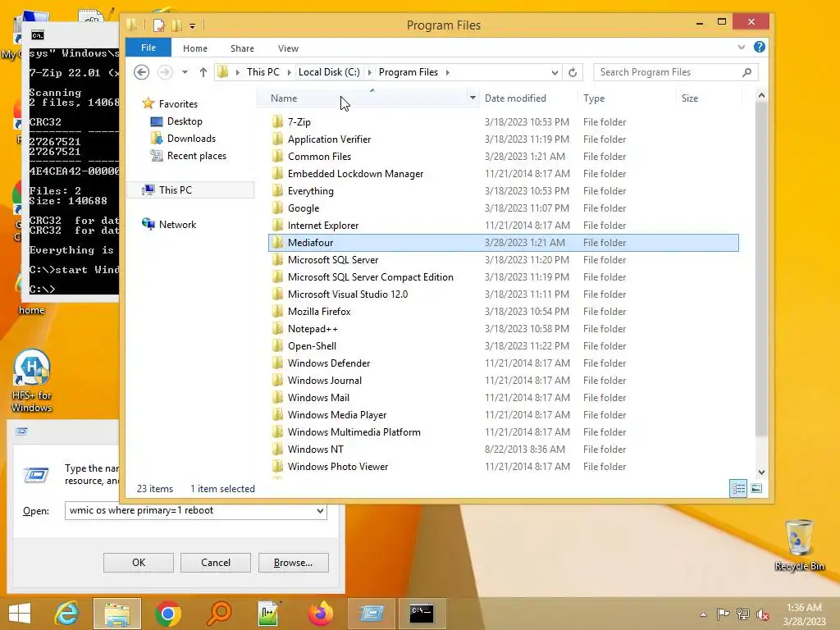Select the Embedded Lockdown Manager folder
This screenshot has width=840, height=630.
tap(355, 174)
